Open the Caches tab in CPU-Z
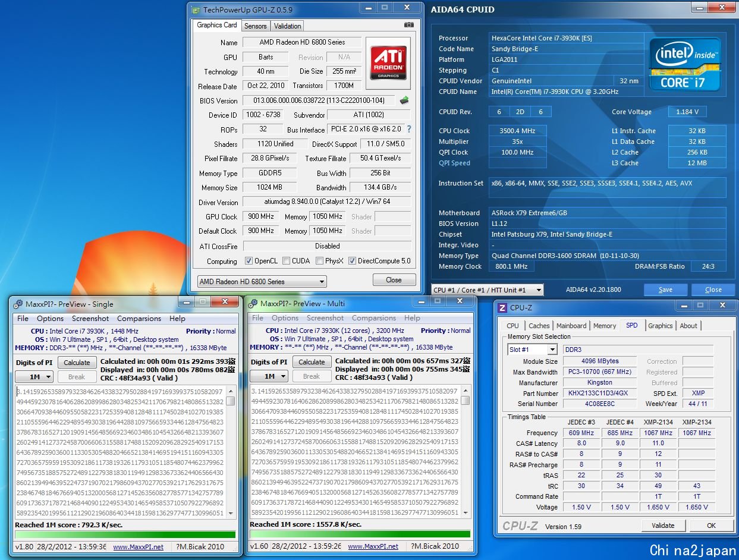The height and width of the screenshot is (560, 739). point(539,326)
